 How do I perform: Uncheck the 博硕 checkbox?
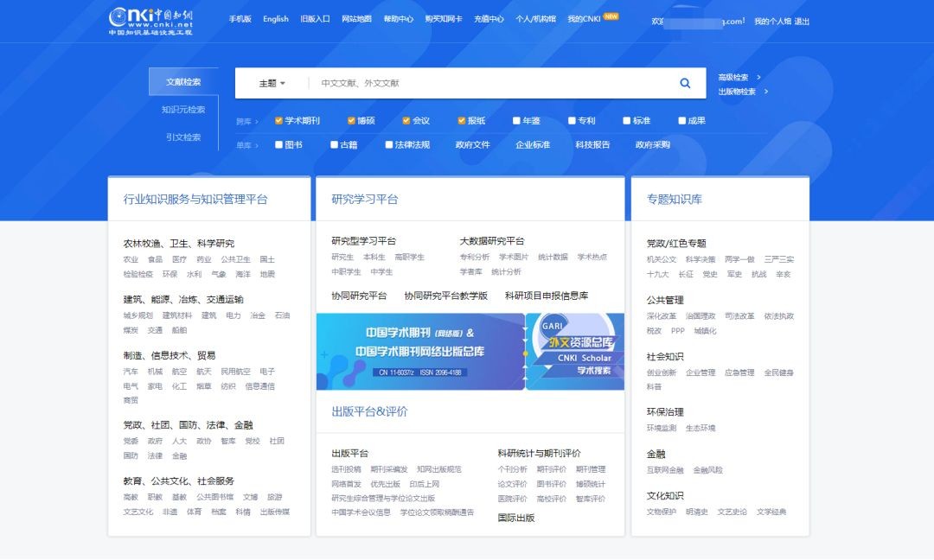click(x=351, y=121)
